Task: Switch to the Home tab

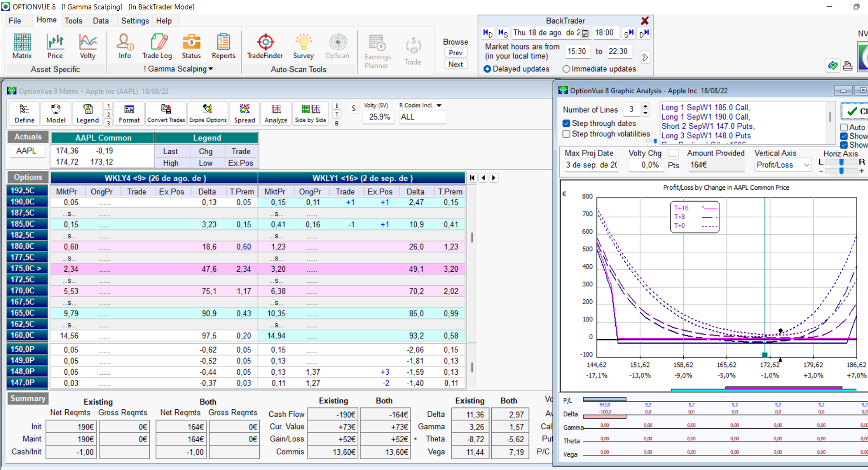Action: 46,20
